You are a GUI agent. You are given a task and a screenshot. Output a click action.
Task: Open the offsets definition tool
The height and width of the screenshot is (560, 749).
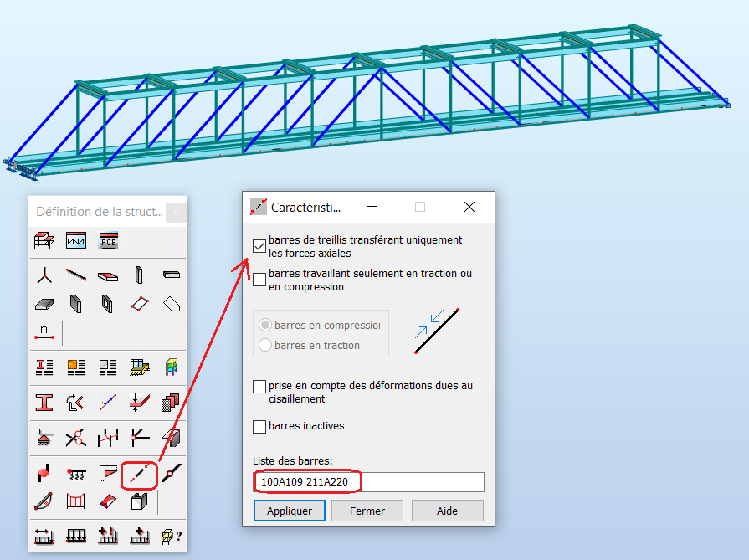[x=140, y=403]
